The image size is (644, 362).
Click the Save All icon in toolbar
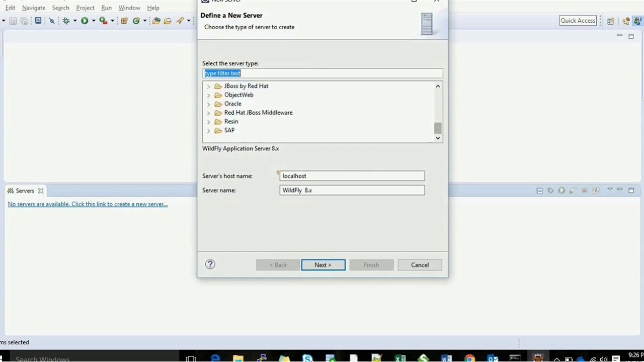click(24, 21)
